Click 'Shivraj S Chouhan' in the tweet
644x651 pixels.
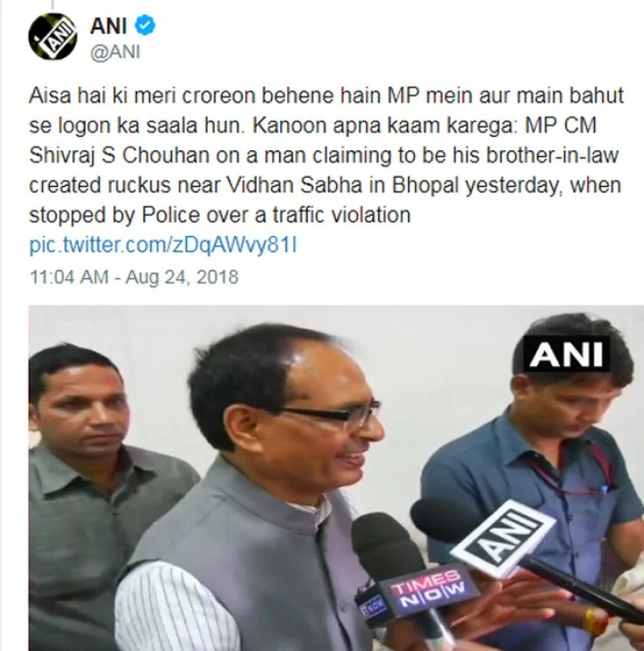coord(119,156)
